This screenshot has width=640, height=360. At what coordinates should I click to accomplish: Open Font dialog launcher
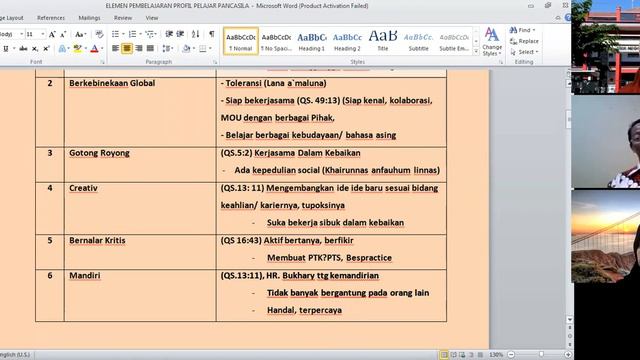(x=102, y=62)
